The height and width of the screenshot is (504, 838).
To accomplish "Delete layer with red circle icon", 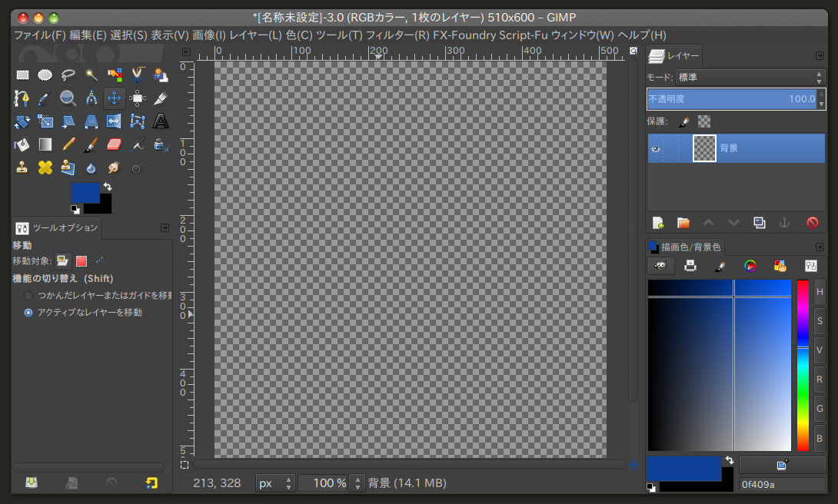I will pos(813,223).
